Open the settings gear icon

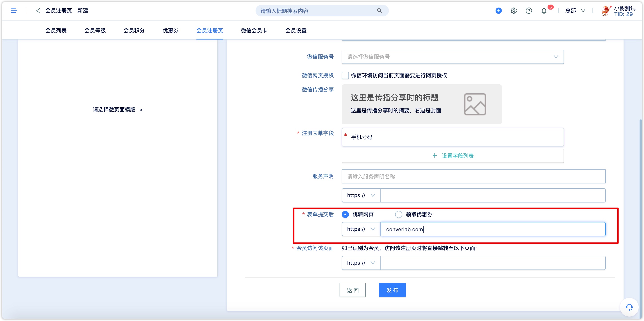(x=514, y=10)
